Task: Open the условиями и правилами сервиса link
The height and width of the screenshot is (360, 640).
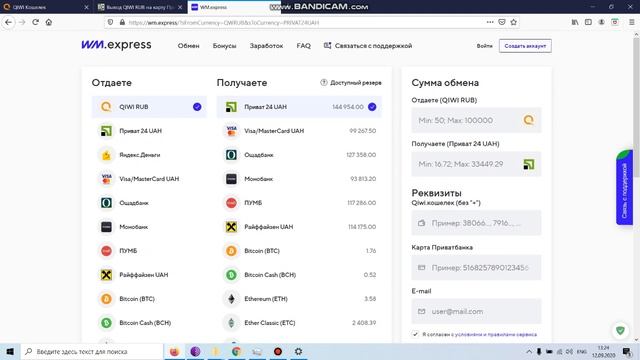Action: (496, 334)
